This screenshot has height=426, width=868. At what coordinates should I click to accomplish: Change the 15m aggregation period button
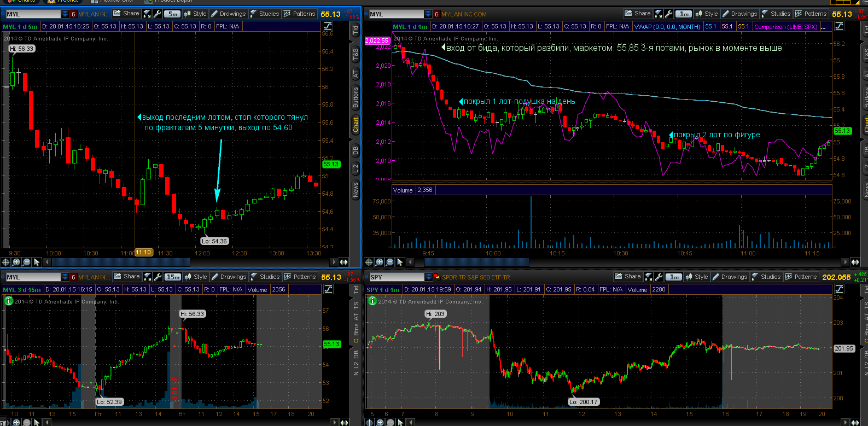(x=173, y=277)
